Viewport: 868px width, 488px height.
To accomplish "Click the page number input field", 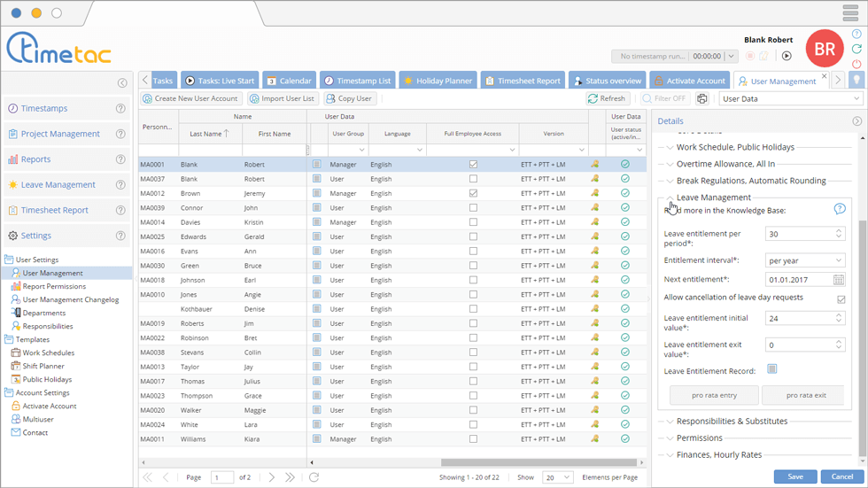I will pyautogui.click(x=221, y=477).
